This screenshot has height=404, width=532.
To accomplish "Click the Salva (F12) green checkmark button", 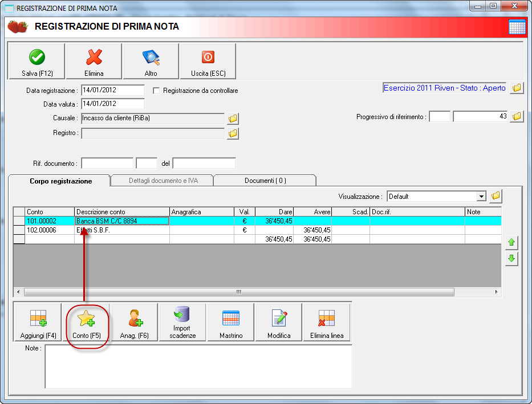I will coord(36,62).
